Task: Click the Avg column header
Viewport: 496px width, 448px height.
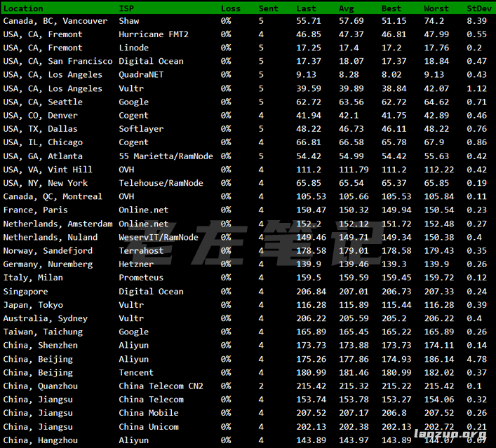Action: point(346,8)
